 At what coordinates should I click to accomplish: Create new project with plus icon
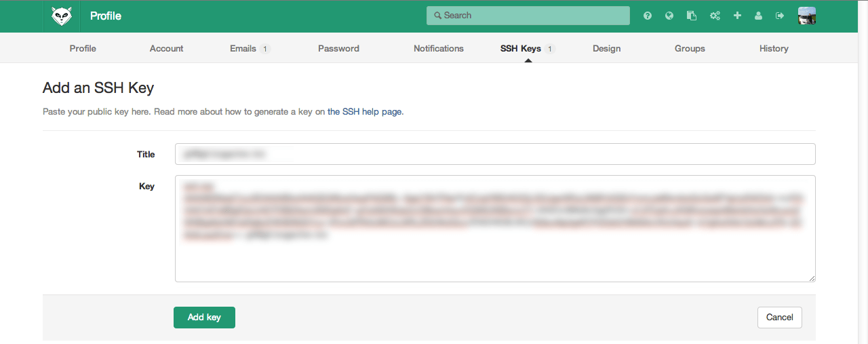click(737, 16)
